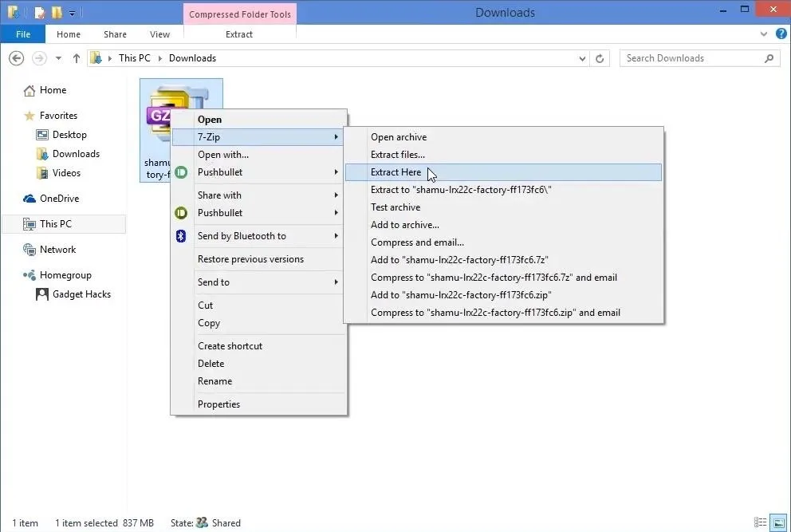Switch to large icons view in status bar
This screenshot has width=791, height=532.
coord(778,522)
